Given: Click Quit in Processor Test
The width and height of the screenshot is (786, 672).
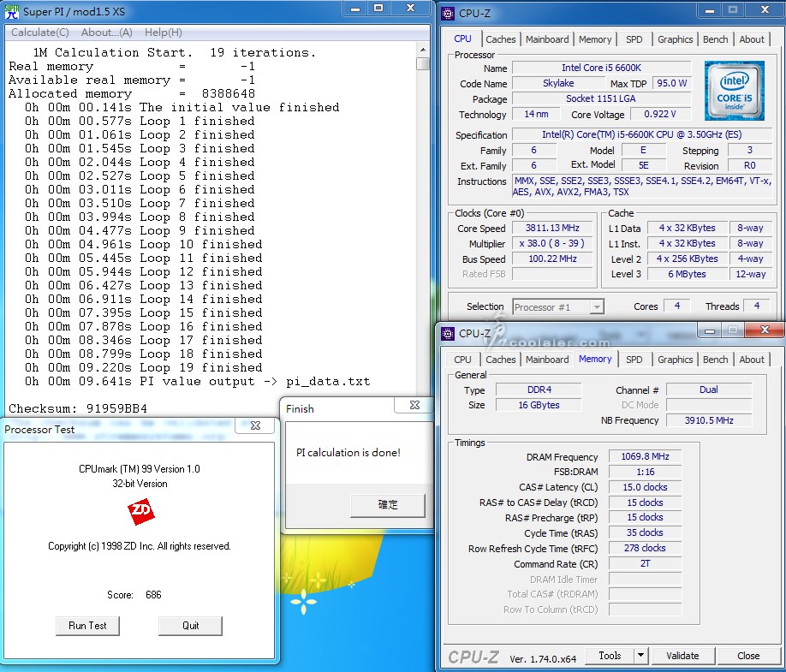Looking at the screenshot, I should (190, 626).
